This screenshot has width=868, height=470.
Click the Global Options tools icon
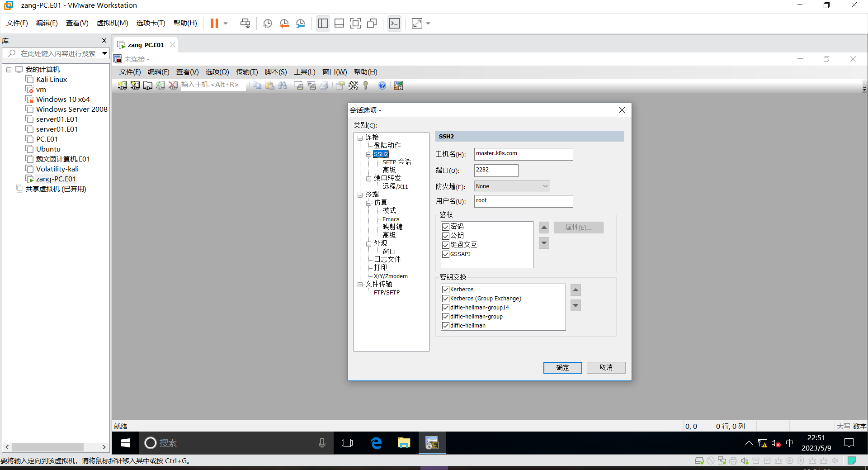(353, 85)
